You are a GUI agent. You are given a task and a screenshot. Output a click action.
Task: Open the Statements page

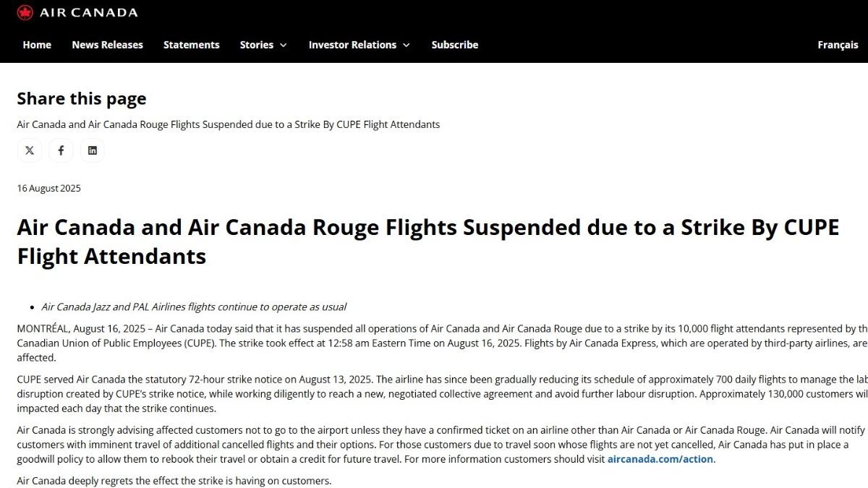coord(191,45)
